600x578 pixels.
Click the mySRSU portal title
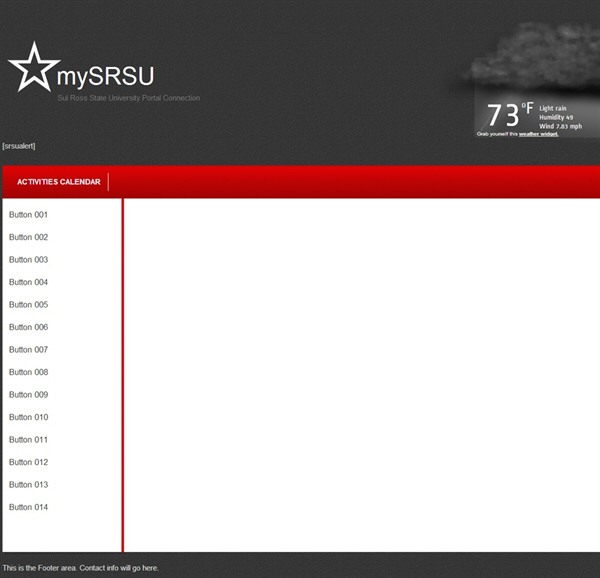click(x=105, y=77)
